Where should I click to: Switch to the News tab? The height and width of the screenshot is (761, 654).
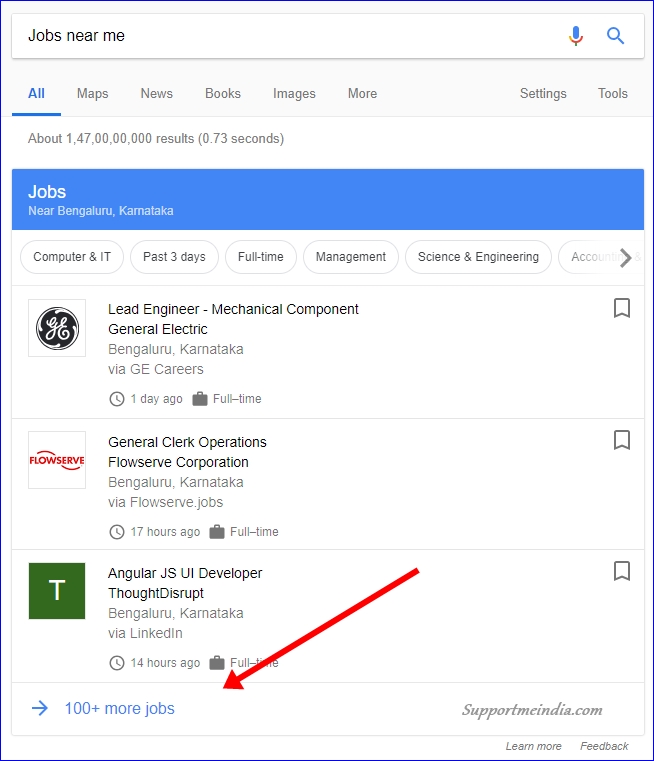(x=156, y=94)
